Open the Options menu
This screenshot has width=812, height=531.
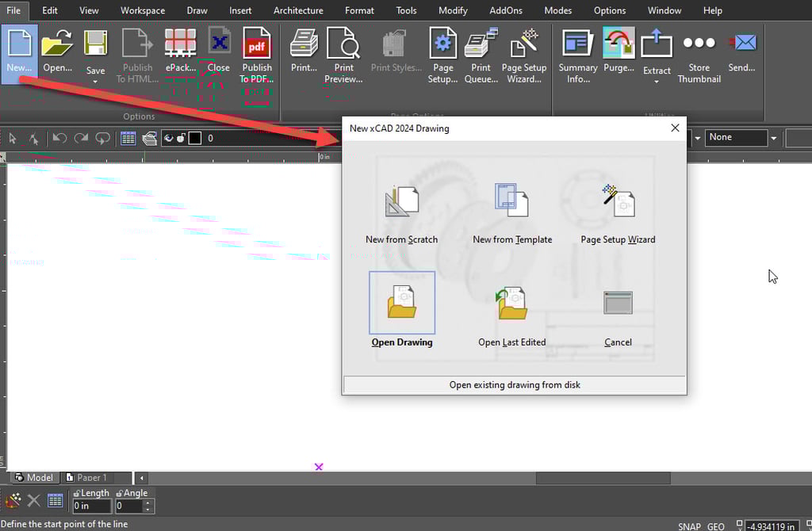coord(610,10)
